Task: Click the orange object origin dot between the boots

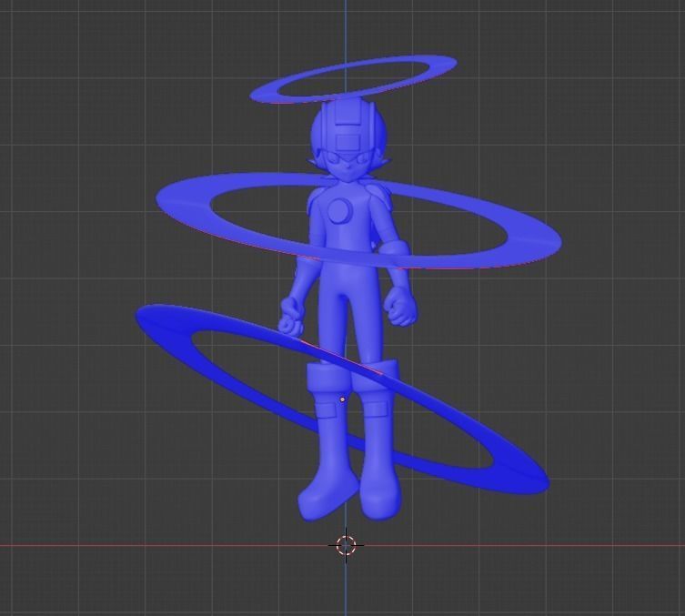Action: (342, 399)
